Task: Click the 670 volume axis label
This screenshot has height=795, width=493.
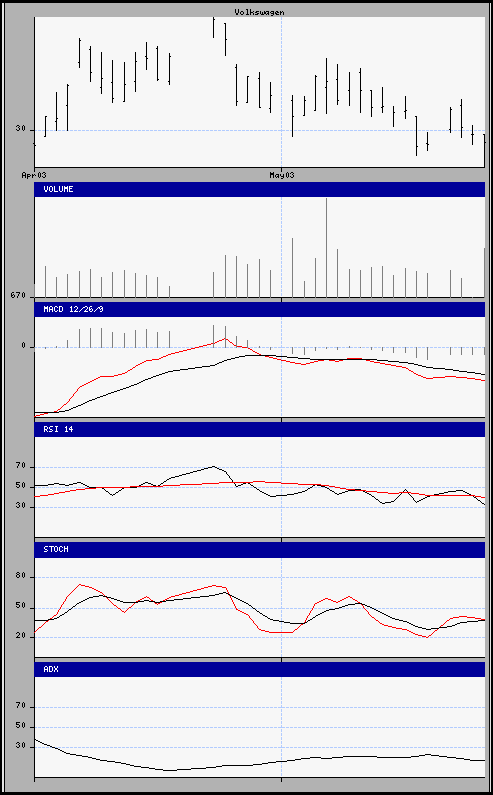Action: (18, 295)
